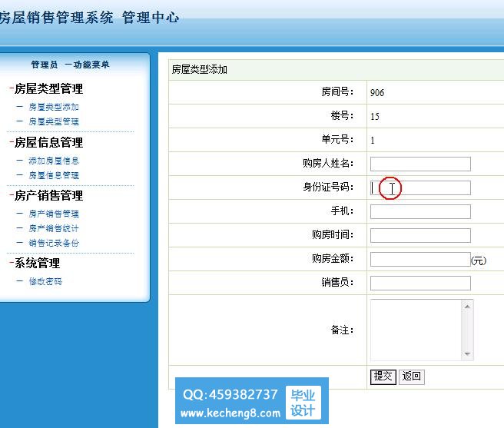This screenshot has height=428, width=504.
Task: Open the 房屋信息管理 sub-link in sidebar
Action: point(54,175)
